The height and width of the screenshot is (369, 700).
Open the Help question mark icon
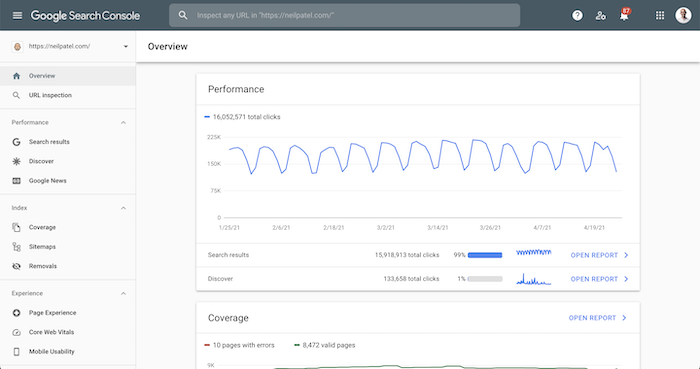click(577, 16)
